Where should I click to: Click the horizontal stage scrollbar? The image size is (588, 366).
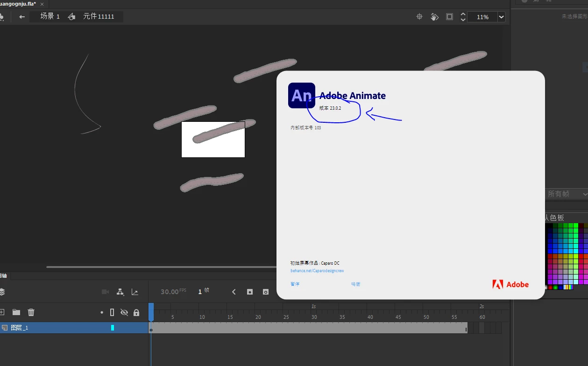coord(161,267)
